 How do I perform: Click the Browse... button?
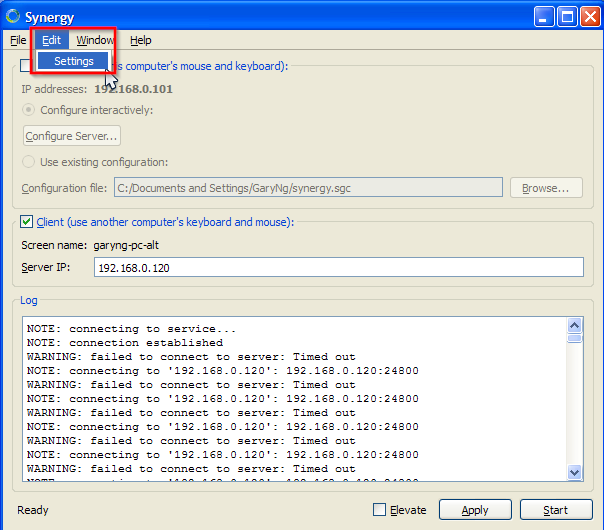pos(546,188)
